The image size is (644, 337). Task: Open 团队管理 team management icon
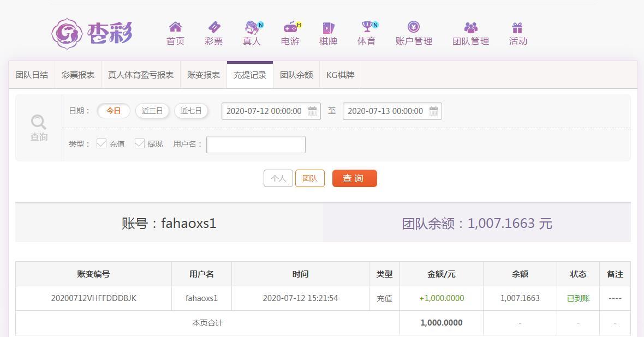click(x=470, y=27)
